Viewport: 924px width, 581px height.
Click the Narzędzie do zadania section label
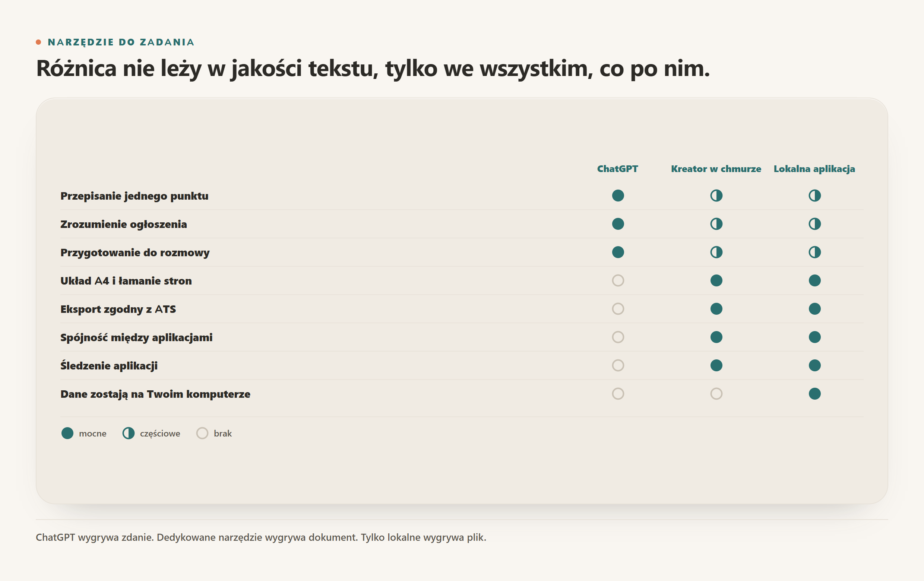(121, 42)
